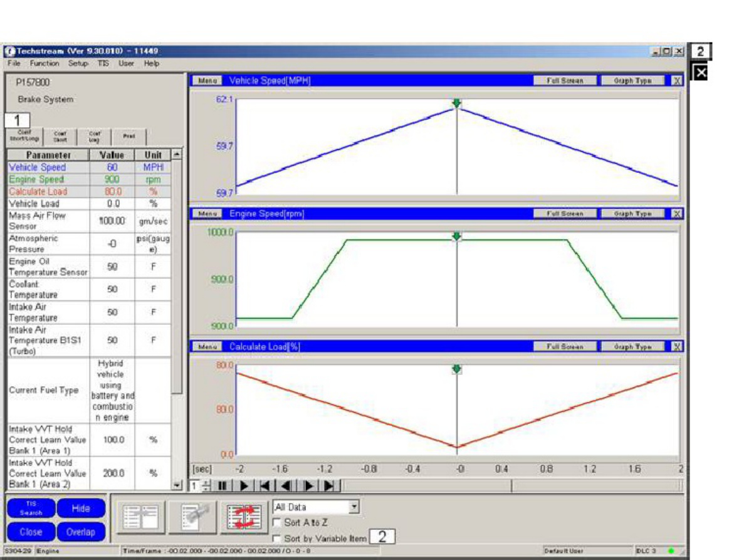The image size is (729, 560).
Task: Switch to the Conf Short/Long tab
Action: click(x=24, y=136)
